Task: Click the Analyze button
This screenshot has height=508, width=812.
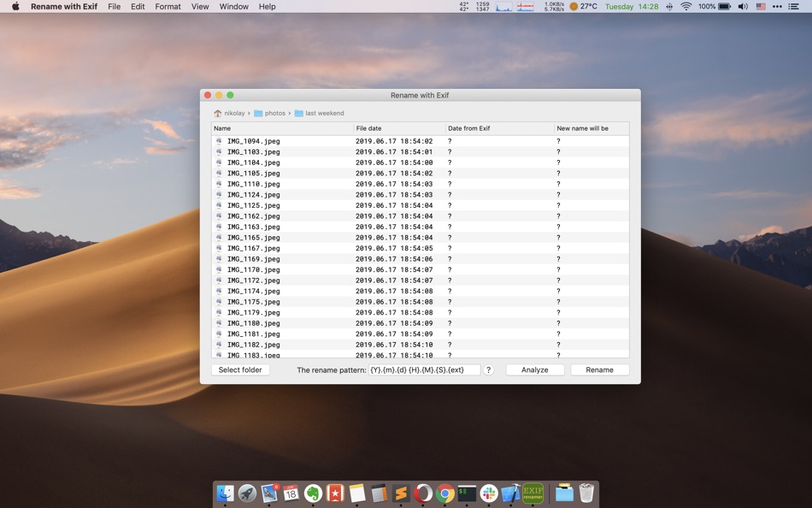Action: (534, 369)
